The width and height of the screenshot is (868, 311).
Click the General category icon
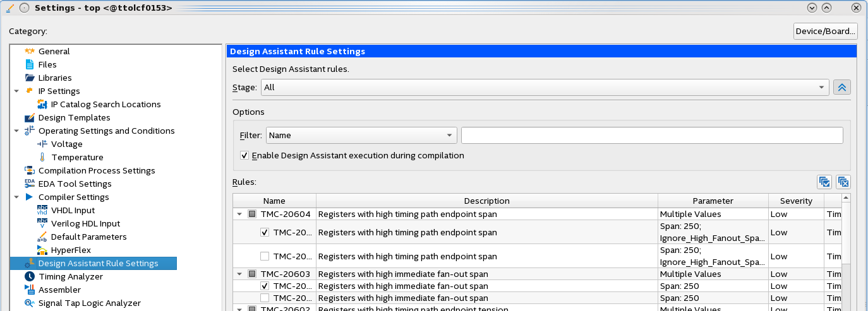[29, 51]
